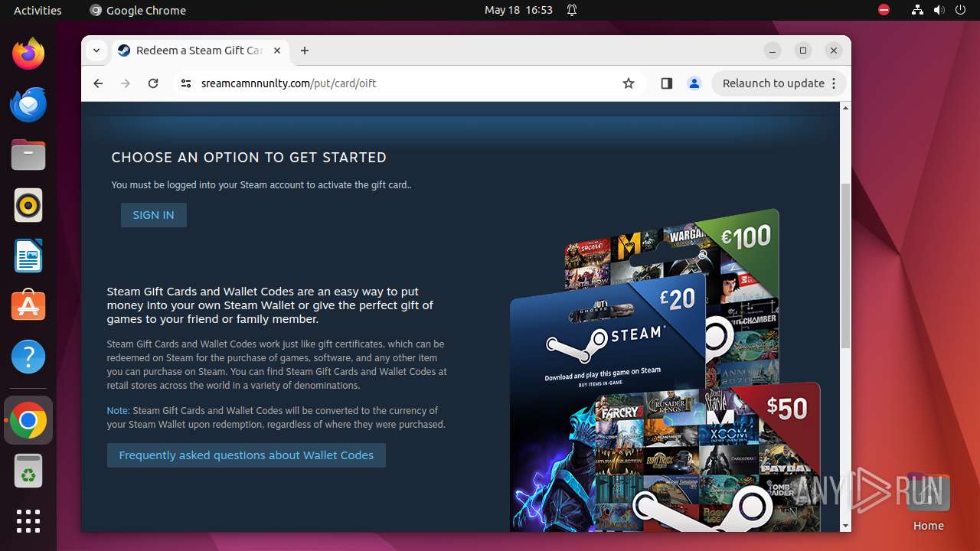Close the Redeem a Steam Gift Card tab
The width and height of the screenshot is (980, 551).
tap(277, 51)
